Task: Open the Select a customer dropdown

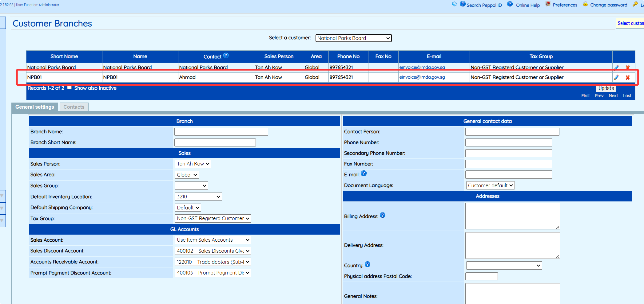Action: [353, 38]
